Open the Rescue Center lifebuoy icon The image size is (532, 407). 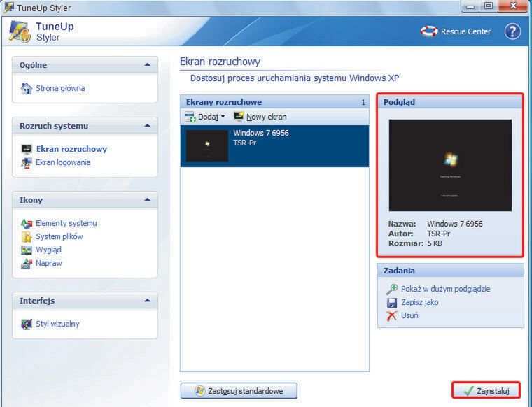[429, 31]
